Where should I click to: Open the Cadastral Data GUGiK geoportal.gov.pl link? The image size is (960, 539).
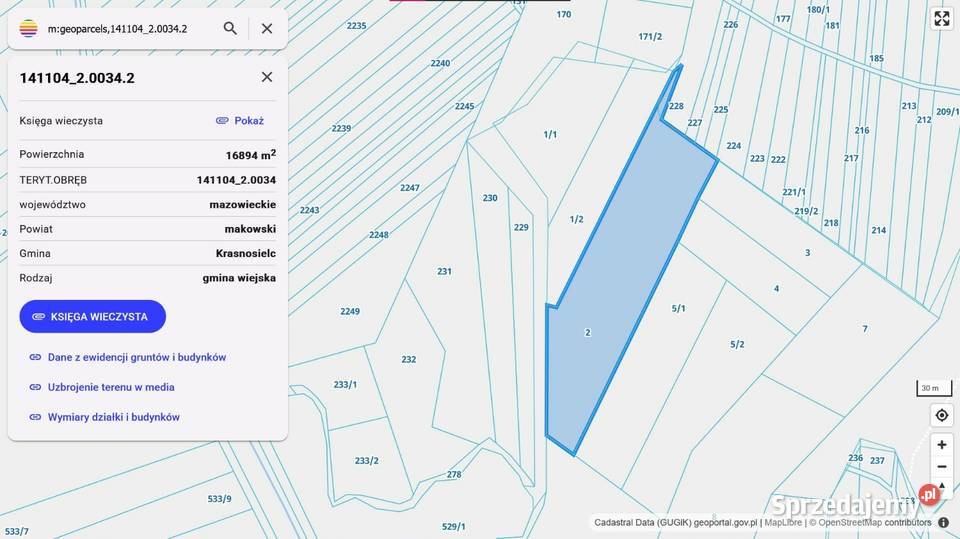click(676, 522)
